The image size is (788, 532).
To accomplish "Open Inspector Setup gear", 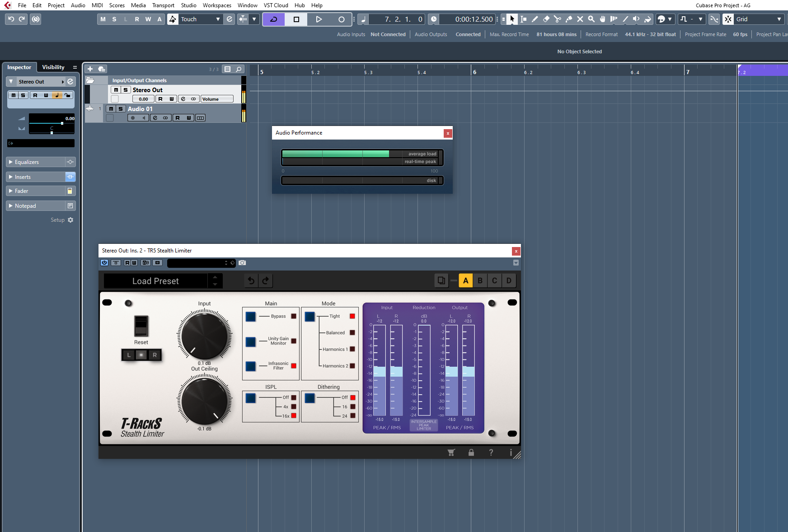I will tap(70, 220).
